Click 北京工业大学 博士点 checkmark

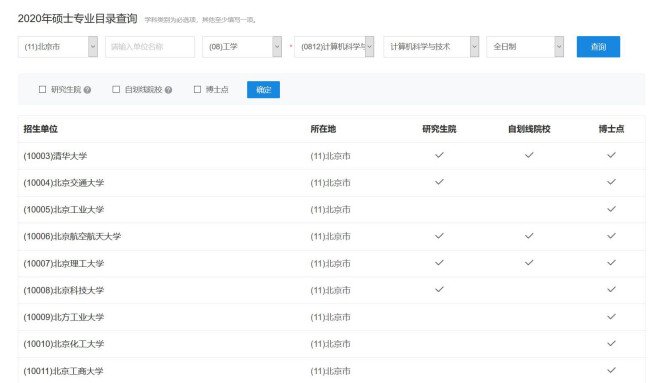[611, 209]
